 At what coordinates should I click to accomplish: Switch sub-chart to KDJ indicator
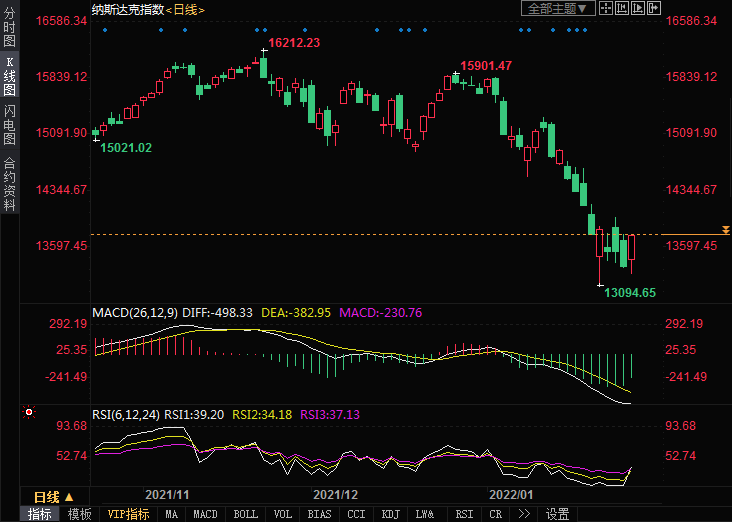click(390, 514)
